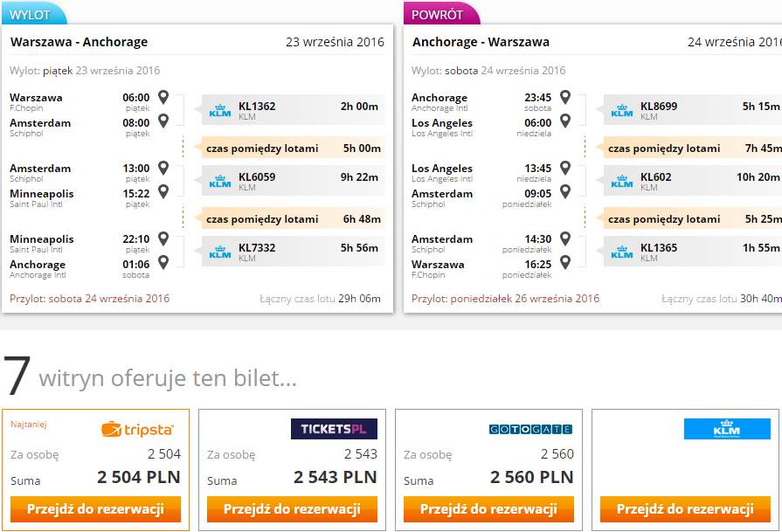Click the Warszawa departure location pin icon
The width and height of the screenshot is (782, 532).
pos(163,97)
